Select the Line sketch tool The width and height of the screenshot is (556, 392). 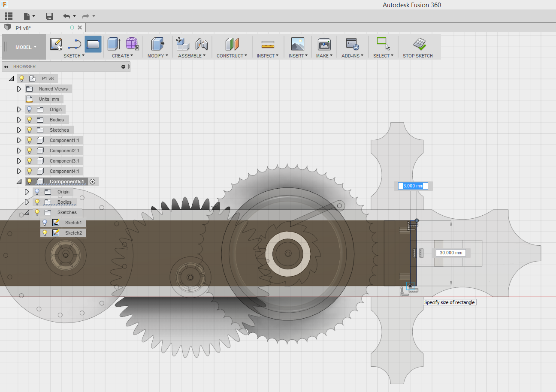pos(75,44)
